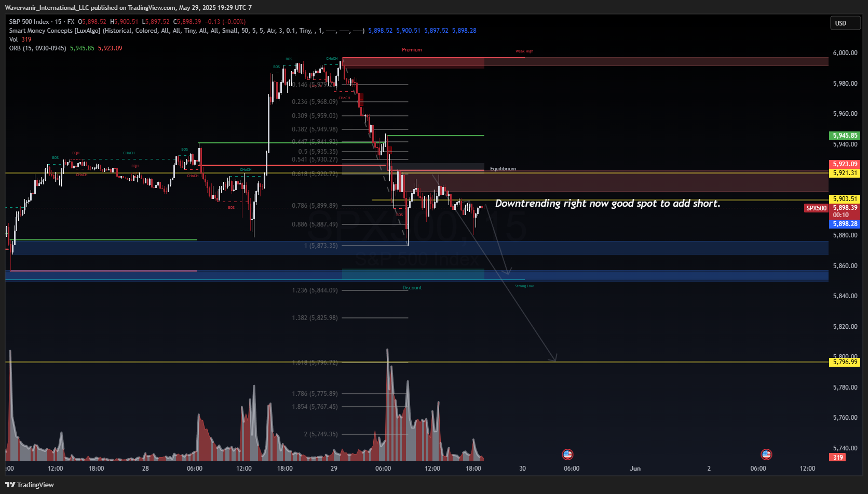Click the 30 date label on time axis
The height and width of the screenshot is (494, 868).
pos(522,469)
